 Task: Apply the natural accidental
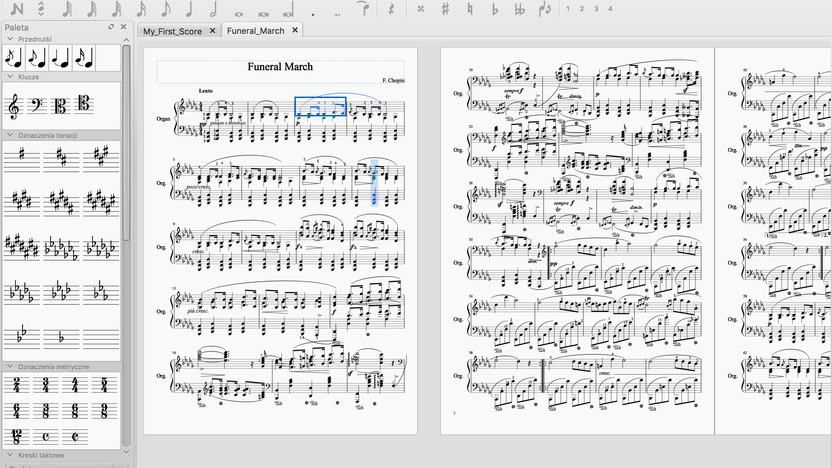470,8
